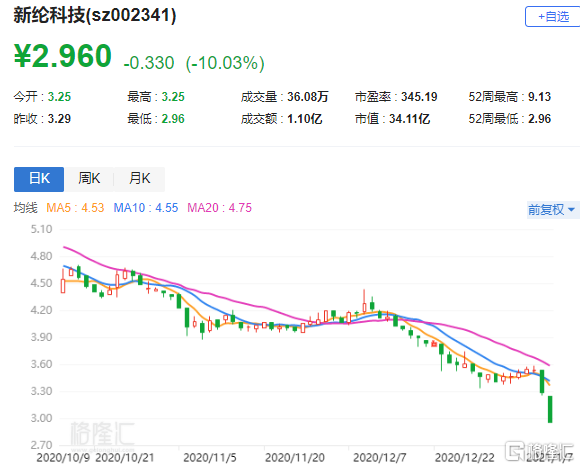Switch to the 日K daily chart tab

pos(39,179)
